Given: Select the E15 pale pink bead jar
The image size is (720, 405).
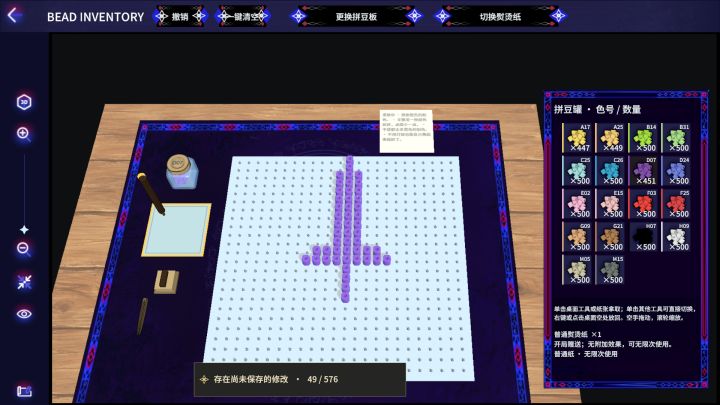Looking at the screenshot, I should pyautogui.click(x=610, y=204).
